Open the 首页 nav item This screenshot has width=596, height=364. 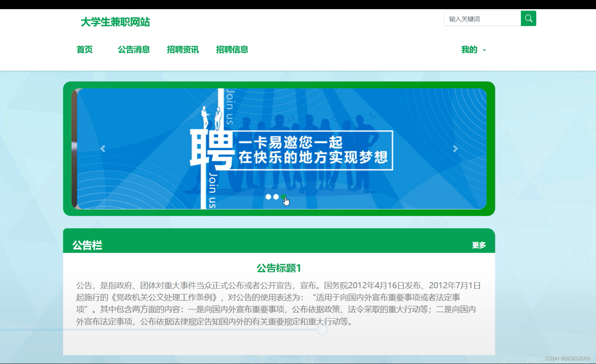85,49
